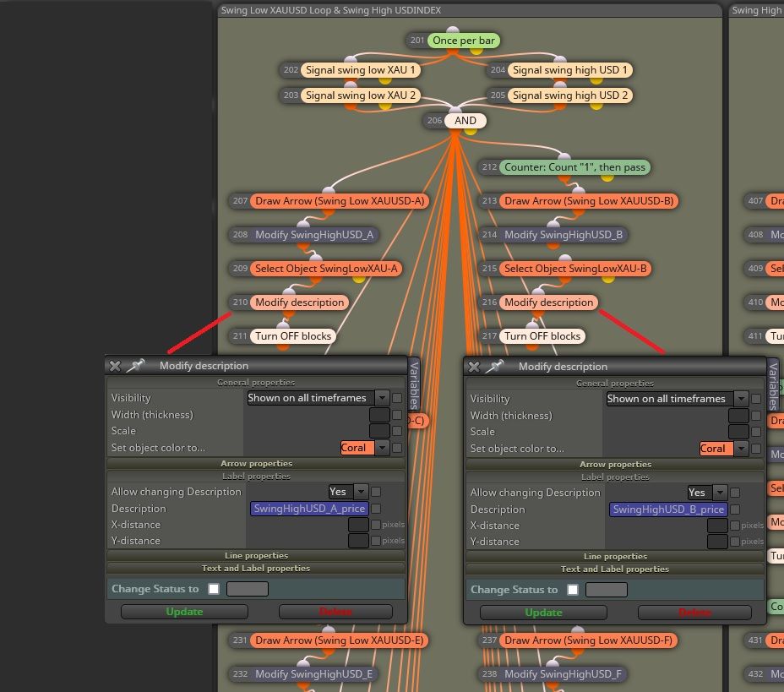
Task: Expand Arrow properties section, left dialog
Action: coord(256,464)
